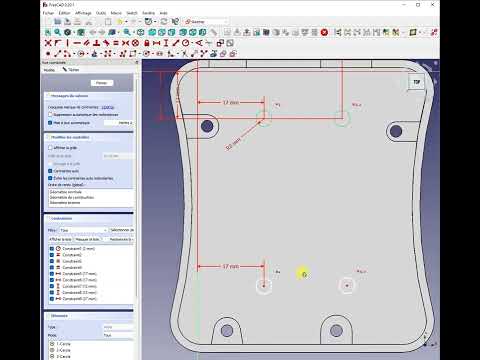The height and width of the screenshot is (360, 480).
Task: Open the workbench selector dropdown
Action: pyautogui.click(x=206, y=22)
